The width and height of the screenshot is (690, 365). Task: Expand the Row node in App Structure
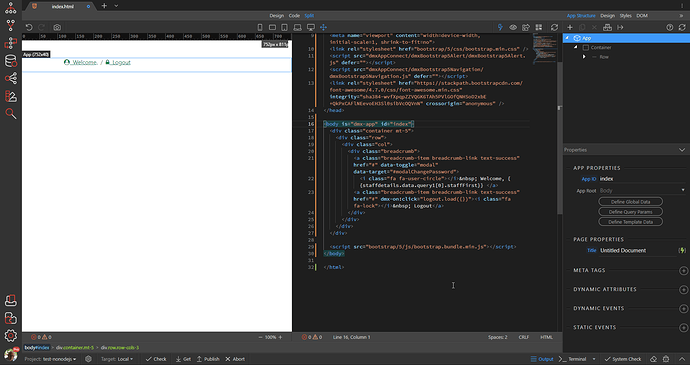point(584,57)
